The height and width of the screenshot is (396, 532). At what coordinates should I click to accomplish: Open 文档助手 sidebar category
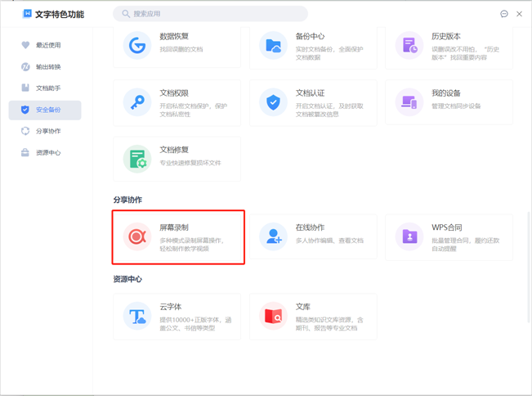(x=47, y=88)
